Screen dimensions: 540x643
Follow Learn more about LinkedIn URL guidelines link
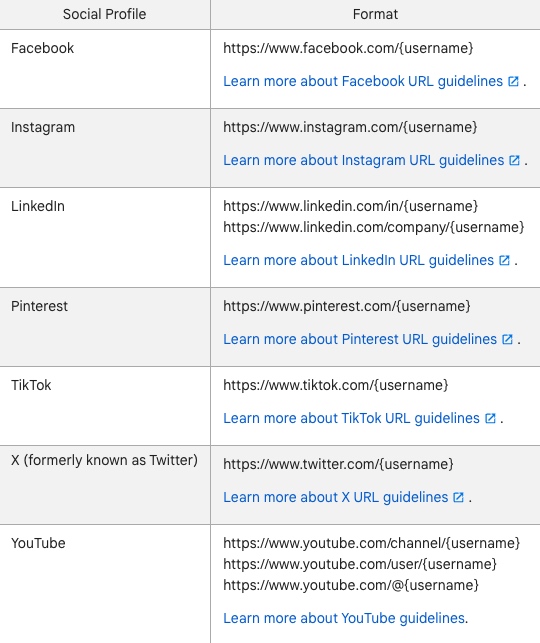pyautogui.click(x=358, y=260)
